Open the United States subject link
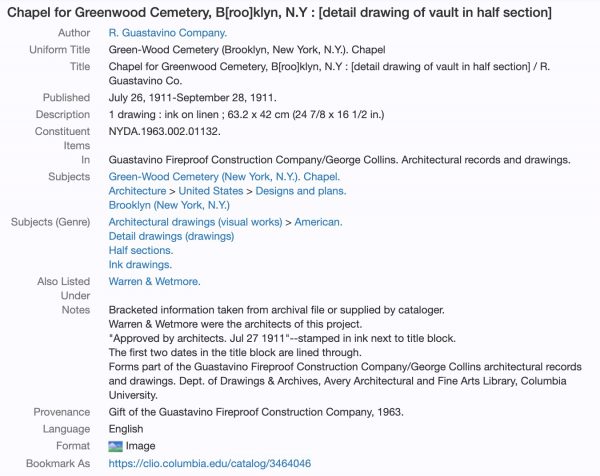Image resolution: width=600 pixels, height=476 pixels. (210, 191)
